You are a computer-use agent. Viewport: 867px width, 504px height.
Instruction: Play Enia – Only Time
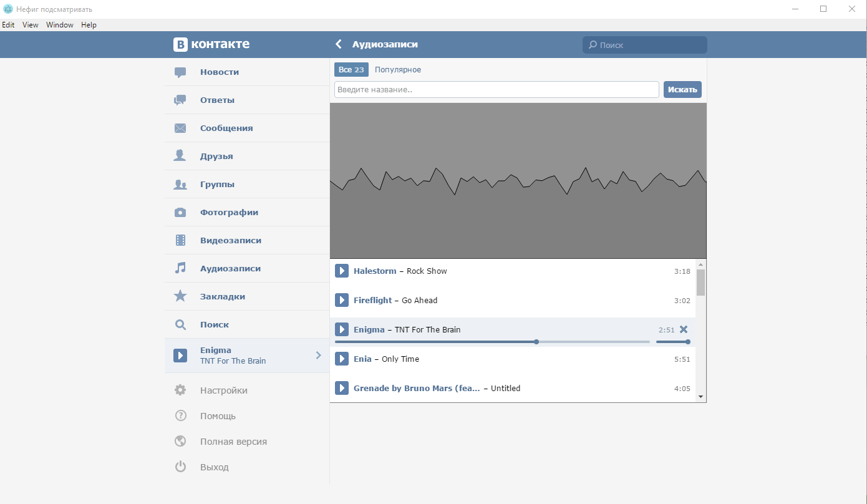342,359
